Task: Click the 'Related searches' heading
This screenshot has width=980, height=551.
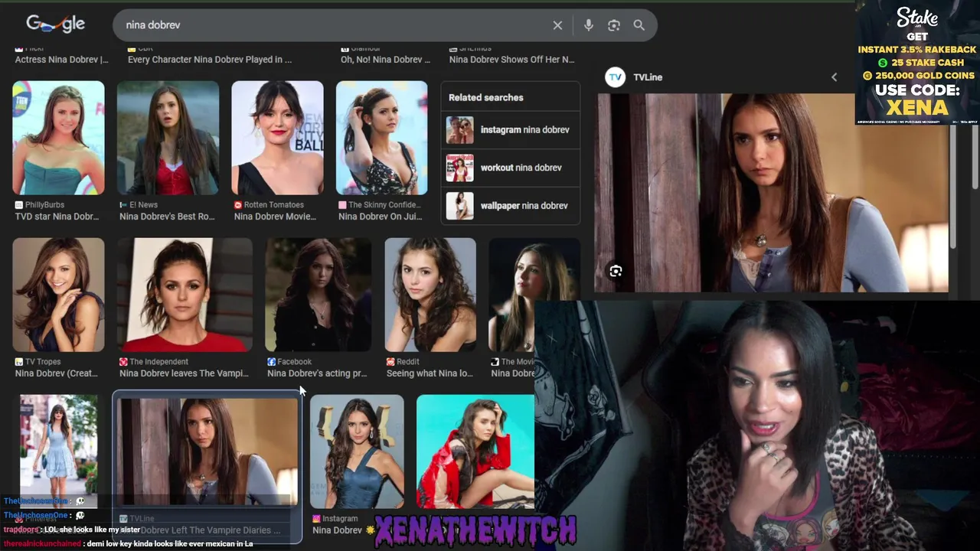Action: tap(485, 98)
